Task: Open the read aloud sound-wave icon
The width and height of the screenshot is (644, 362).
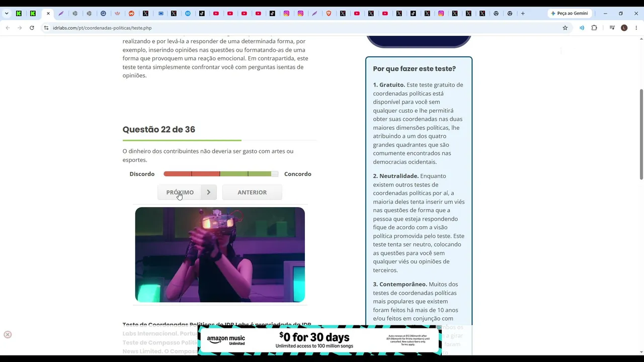Action: tap(582, 28)
